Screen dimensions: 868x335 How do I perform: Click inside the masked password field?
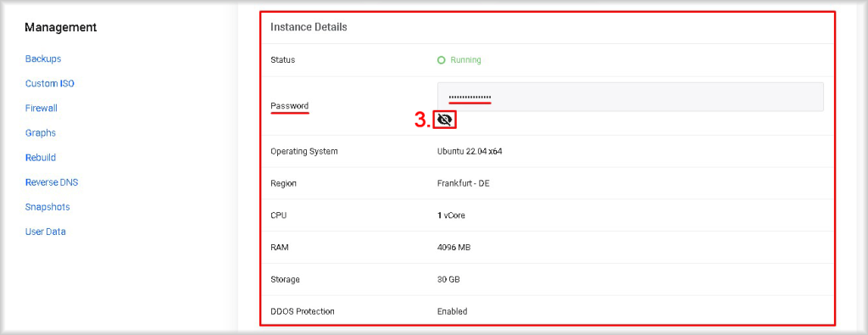[630, 97]
